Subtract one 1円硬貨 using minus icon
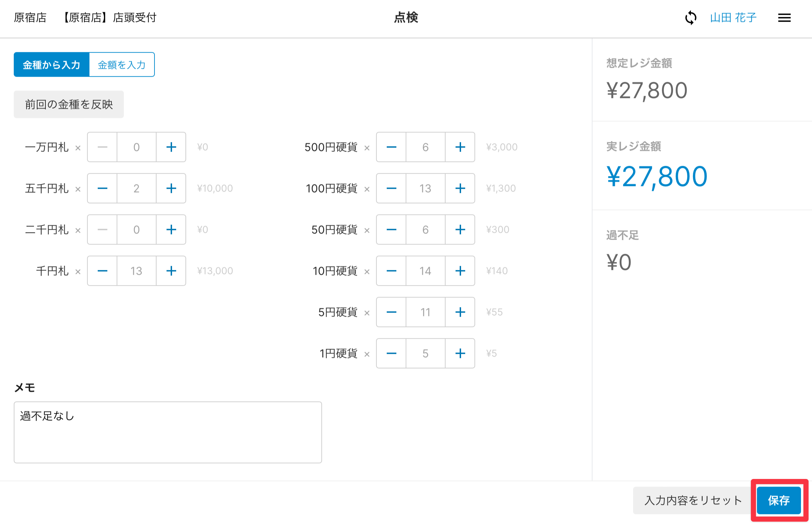The image size is (812, 523). coord(391,353)
